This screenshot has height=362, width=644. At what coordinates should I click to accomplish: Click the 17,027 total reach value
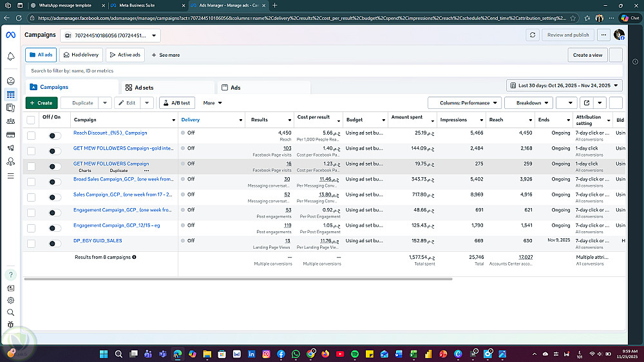(x=526, y=257)
